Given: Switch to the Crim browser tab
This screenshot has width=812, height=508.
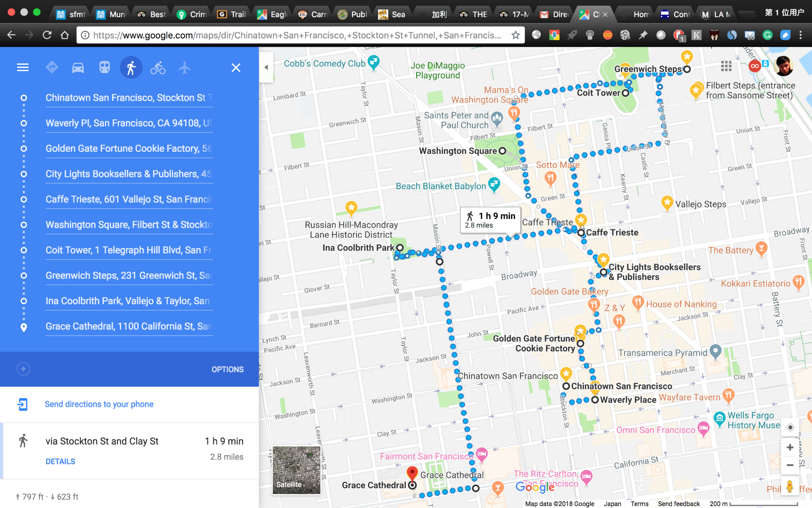Looking at the screenshot, I should coord(192,14).
